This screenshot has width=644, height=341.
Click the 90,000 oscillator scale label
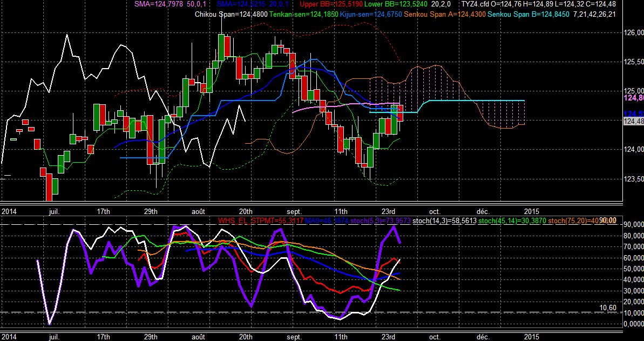coord(633,225)
